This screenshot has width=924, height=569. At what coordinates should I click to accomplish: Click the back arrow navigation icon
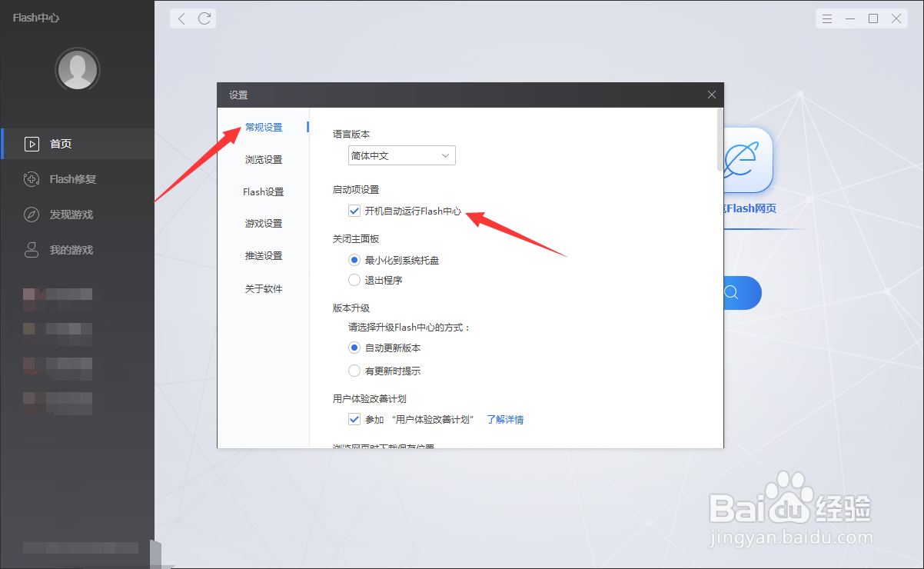click(x=181, y=18)
